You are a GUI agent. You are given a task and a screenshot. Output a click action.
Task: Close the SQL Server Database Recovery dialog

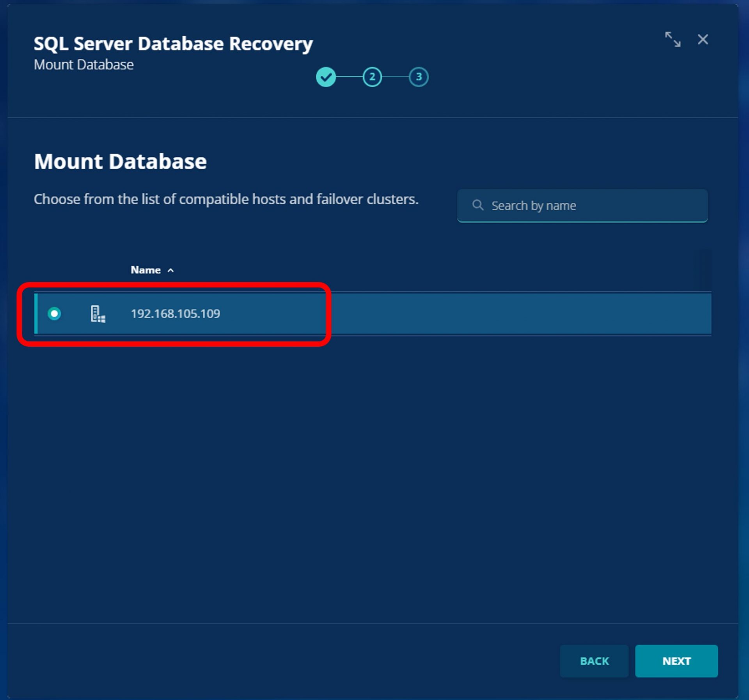pos(703,39)
